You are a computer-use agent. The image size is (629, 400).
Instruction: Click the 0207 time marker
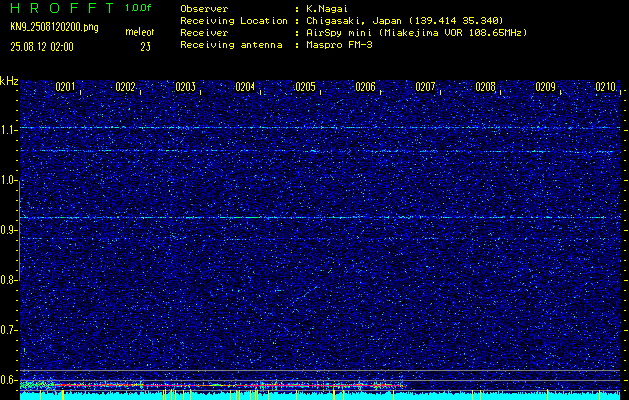pyautogui.click(x=425, y=87)
